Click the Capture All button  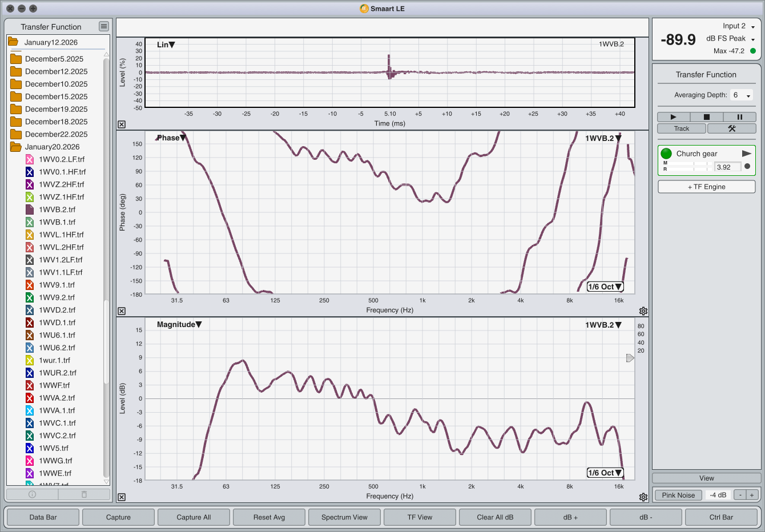point(194,517)
